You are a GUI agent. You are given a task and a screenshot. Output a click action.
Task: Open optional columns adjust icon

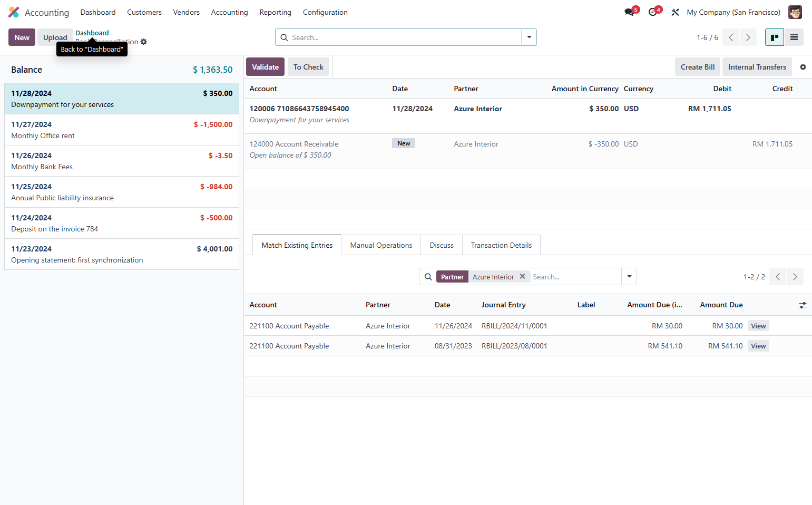[803, 305]
